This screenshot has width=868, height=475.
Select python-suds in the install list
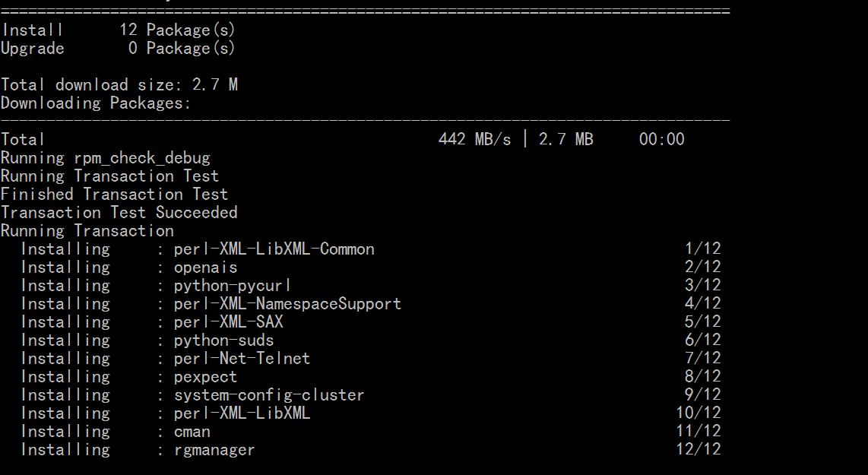click(x=223, y=340)
